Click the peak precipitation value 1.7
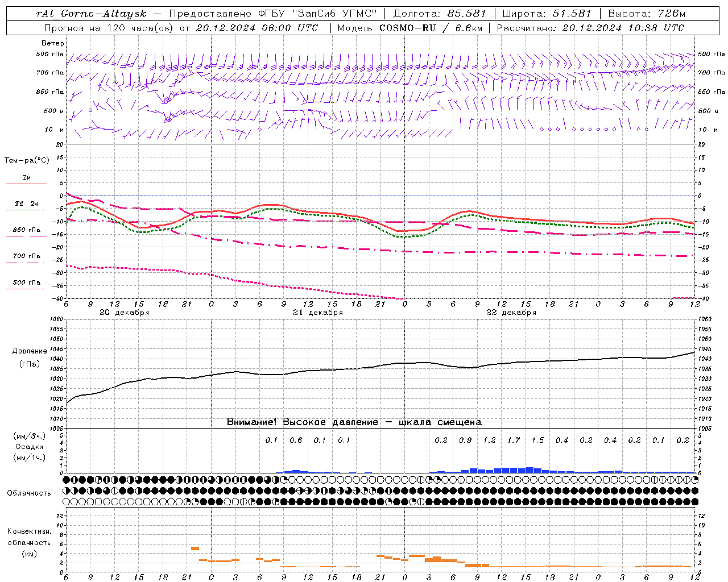728x582 pixels. [513, 440]
